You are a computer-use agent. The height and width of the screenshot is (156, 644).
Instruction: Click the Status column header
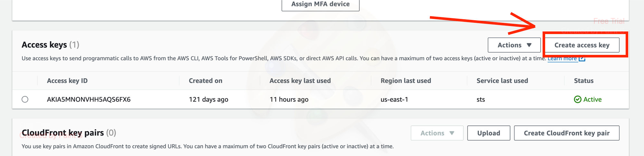click(584, 81)
